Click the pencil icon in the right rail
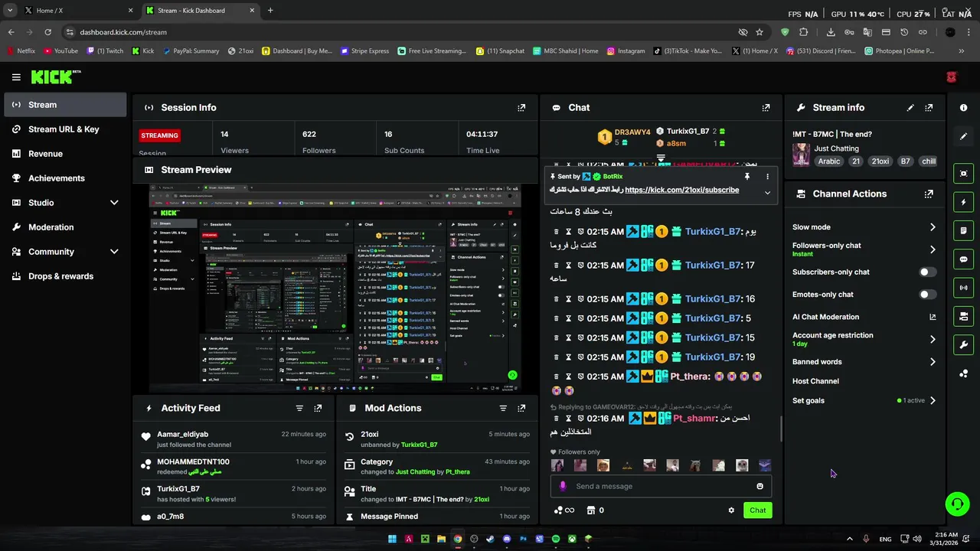This screenshot has height=551, width=980. point(964,136)
